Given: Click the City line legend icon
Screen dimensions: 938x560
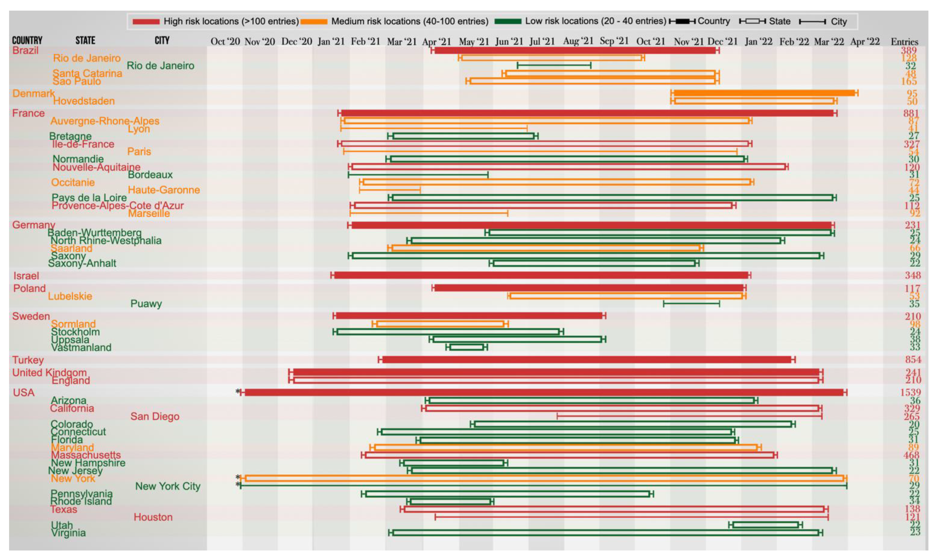Looking at the screenshot, I should point(812,22).
